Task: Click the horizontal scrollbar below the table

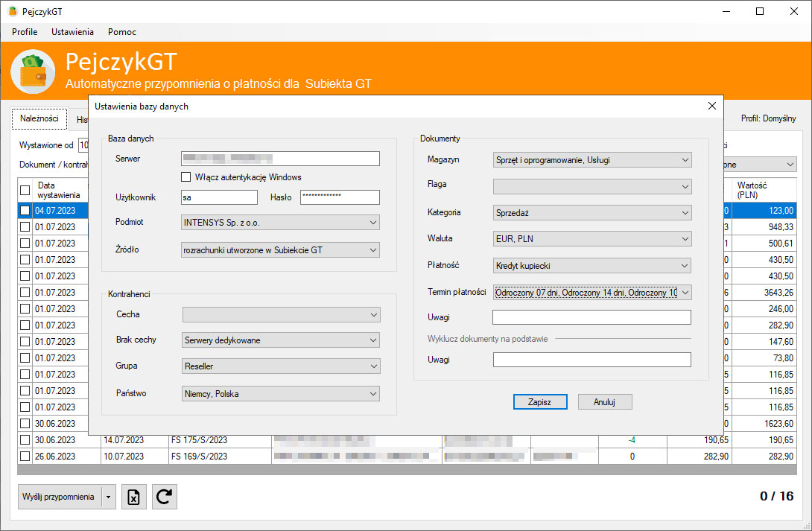Action: click(x=407, y=470)
